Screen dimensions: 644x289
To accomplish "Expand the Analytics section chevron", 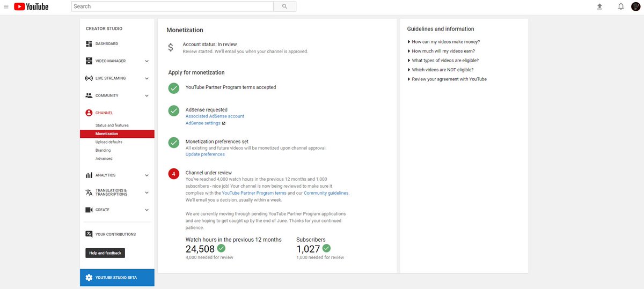I will point(147,175).
